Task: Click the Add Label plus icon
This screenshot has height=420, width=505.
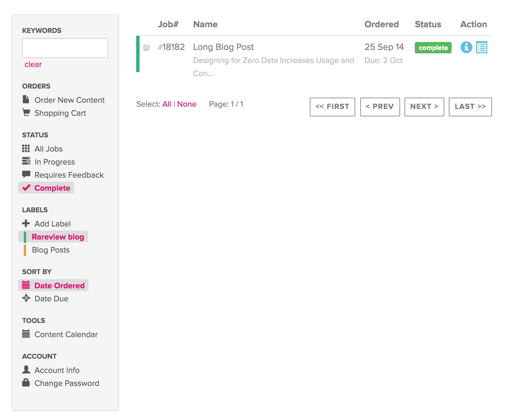Action: 26,223
